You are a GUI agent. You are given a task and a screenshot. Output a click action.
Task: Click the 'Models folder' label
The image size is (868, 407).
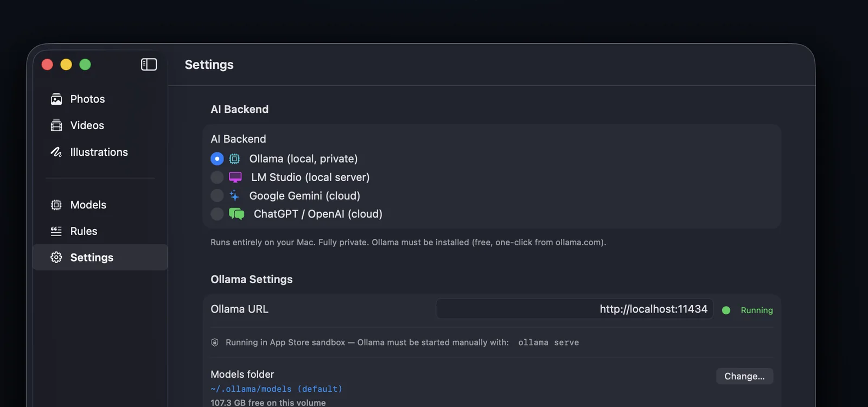242,374
